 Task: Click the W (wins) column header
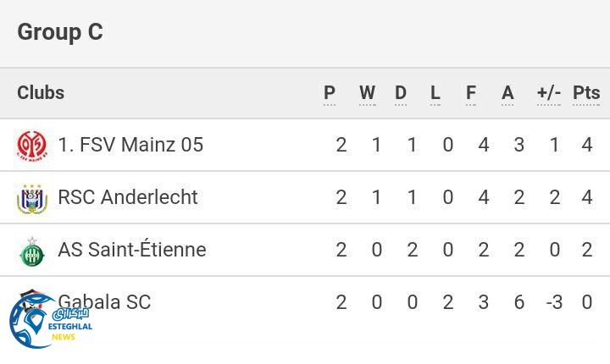pos(367,93)
